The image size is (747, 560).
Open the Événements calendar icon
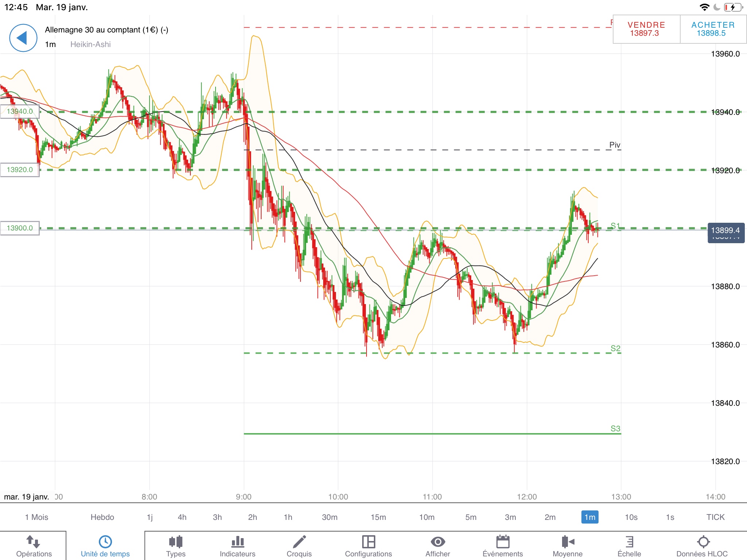pos(503,542)
